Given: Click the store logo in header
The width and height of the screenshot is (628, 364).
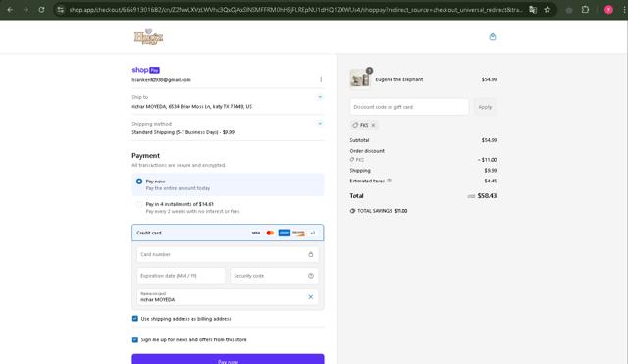Looking at the screenshot, I should coord(148,37).
